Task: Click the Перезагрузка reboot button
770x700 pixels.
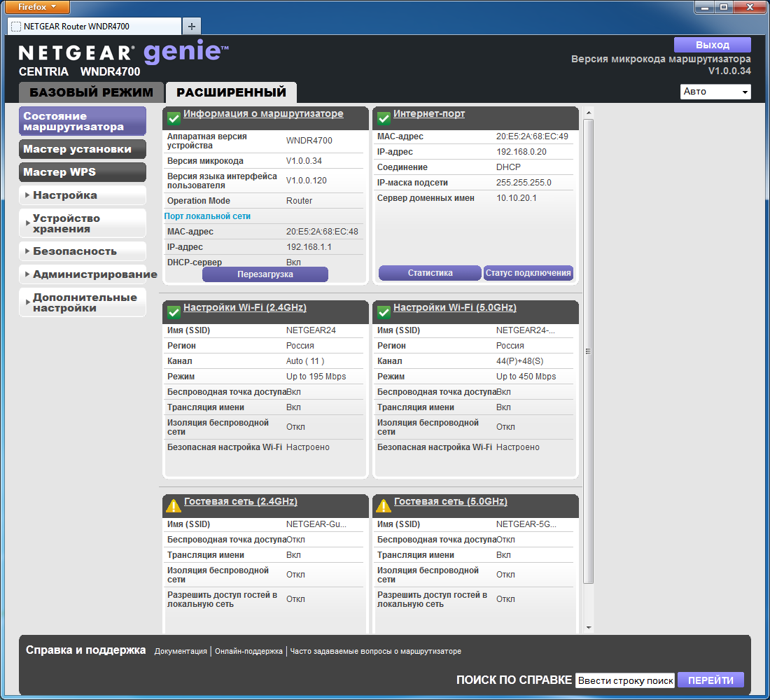Action: [265, 274]
